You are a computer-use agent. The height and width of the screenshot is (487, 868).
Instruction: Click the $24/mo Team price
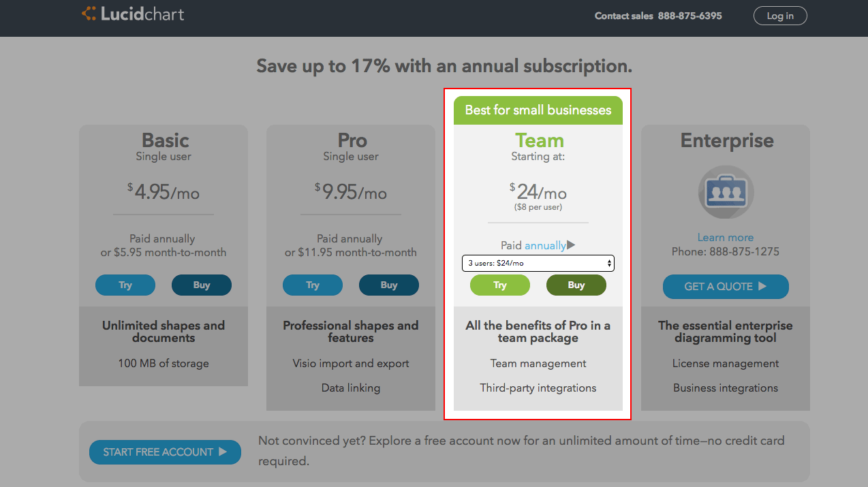click(x=538, y=192)
